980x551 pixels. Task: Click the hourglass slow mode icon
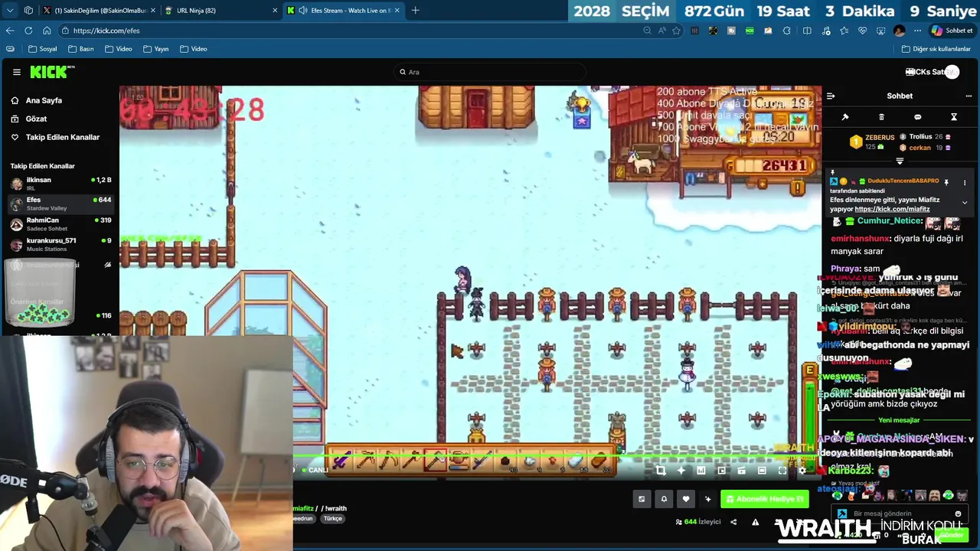(x=954, y=117)
